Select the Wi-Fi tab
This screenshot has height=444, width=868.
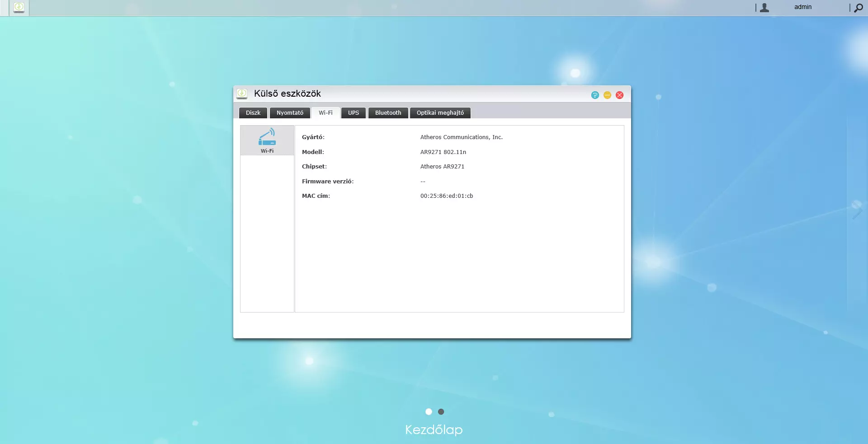pyautogui.click(x=325, y=113)
